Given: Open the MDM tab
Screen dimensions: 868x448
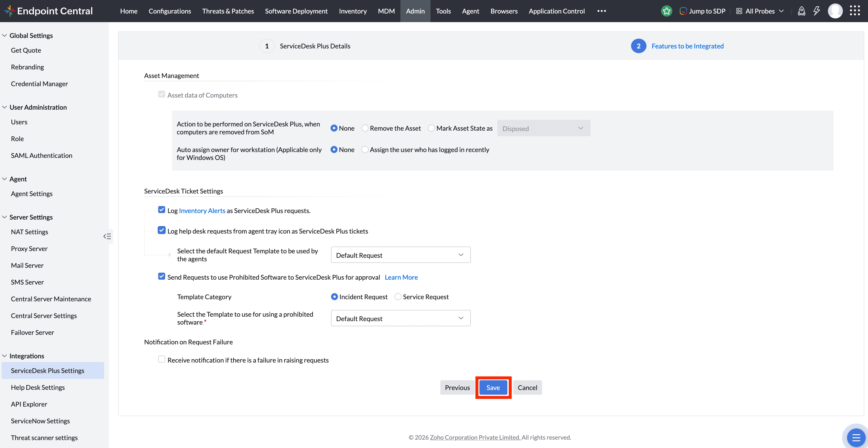Looking at the screenshot, I should 386,11.
